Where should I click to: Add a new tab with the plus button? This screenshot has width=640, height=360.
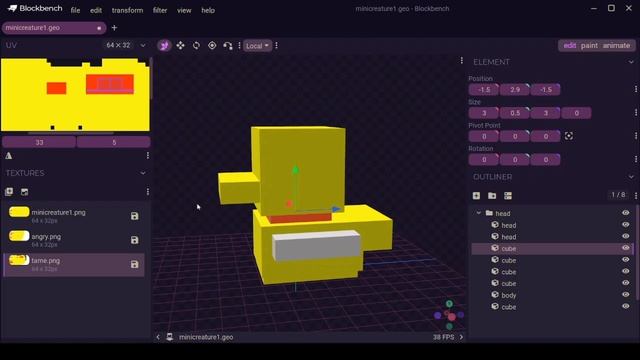[114, 28]
